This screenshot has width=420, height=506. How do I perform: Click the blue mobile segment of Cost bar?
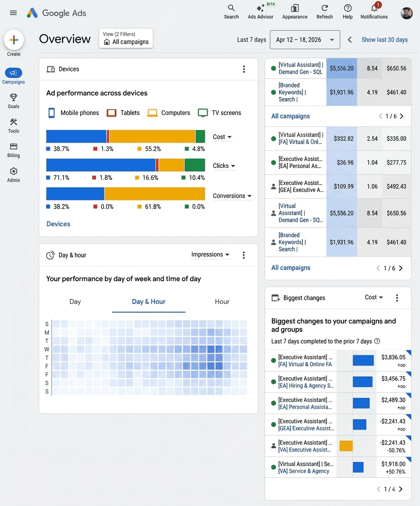[x=76, y=136]
